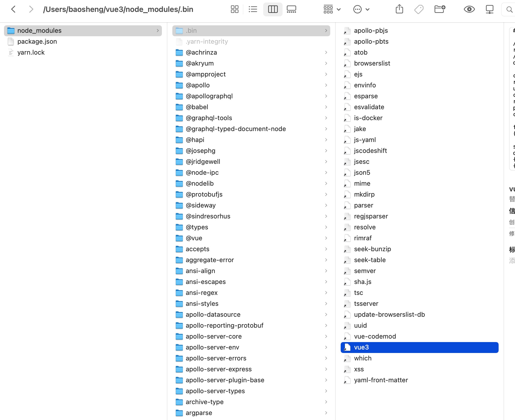Screen dimensions: 515x420
Task: Click the archive-type folder icon
Action: pos(179,402)
